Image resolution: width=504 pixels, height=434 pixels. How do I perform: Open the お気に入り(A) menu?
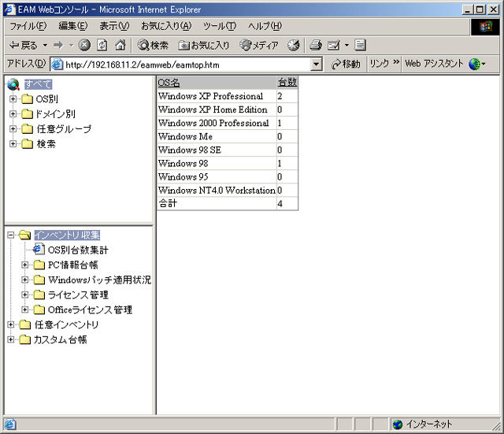pyautogui.click(x=166, y=26)
